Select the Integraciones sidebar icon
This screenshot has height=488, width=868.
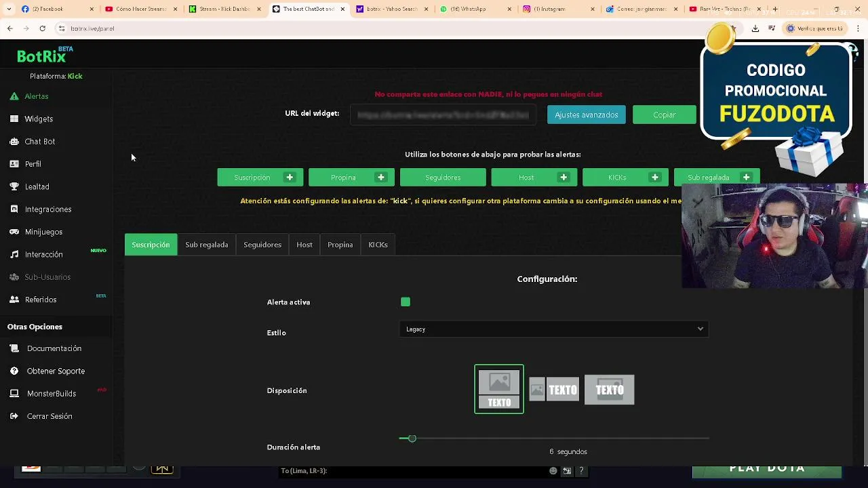(x=14, y=209)
